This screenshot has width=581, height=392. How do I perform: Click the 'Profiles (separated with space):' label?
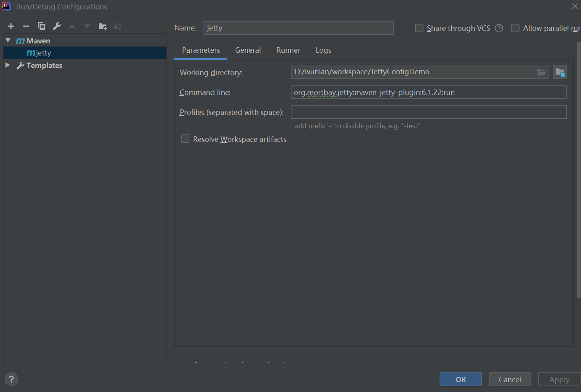coord(232,112)
